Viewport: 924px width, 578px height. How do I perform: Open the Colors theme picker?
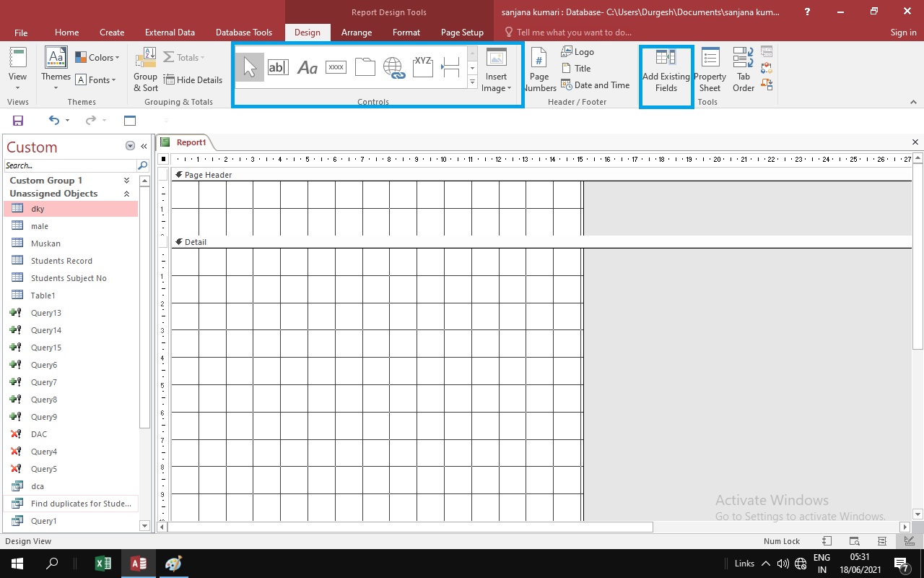pos(97,57)
